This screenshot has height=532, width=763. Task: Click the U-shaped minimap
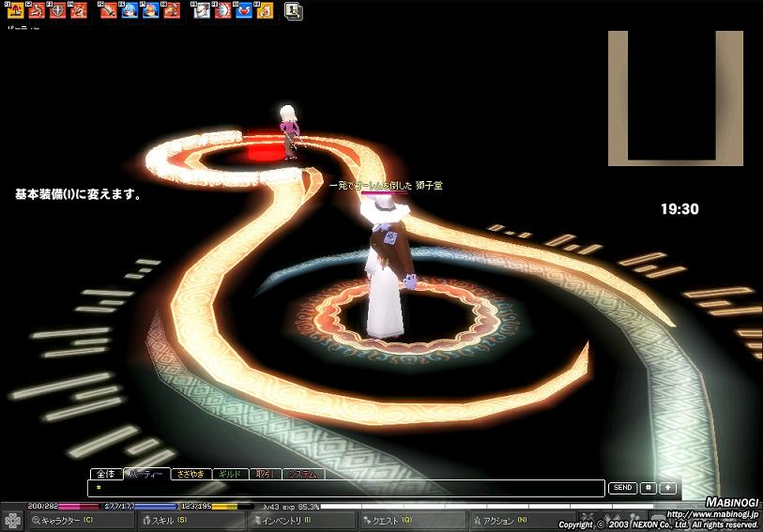coord(676,99)
